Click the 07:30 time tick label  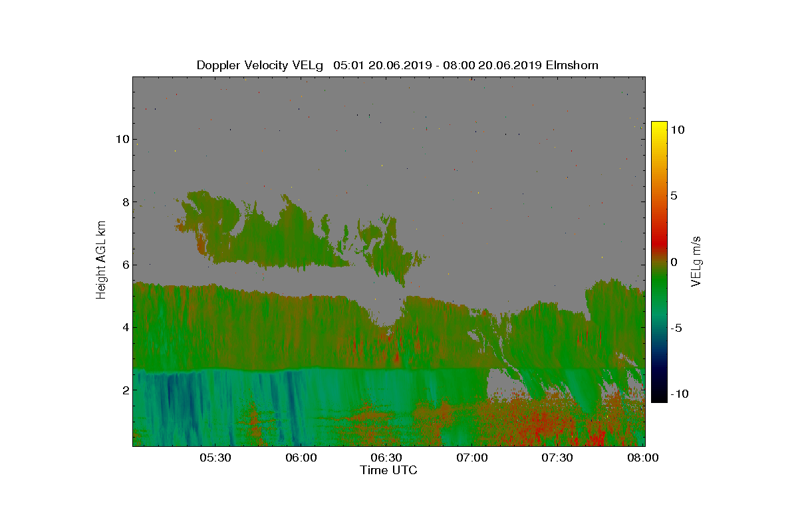[x=558, y=458]
